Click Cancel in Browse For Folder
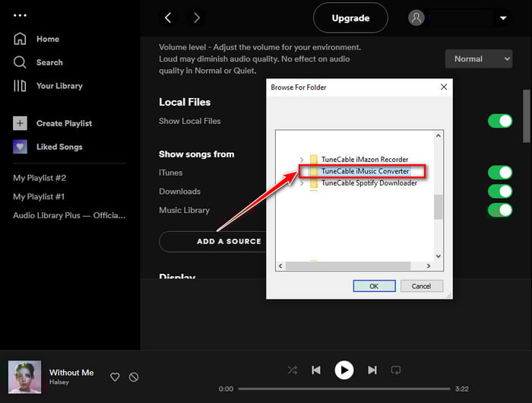This screenshot has width=532, height=403. pyautogui.click(x=422, y=286)
